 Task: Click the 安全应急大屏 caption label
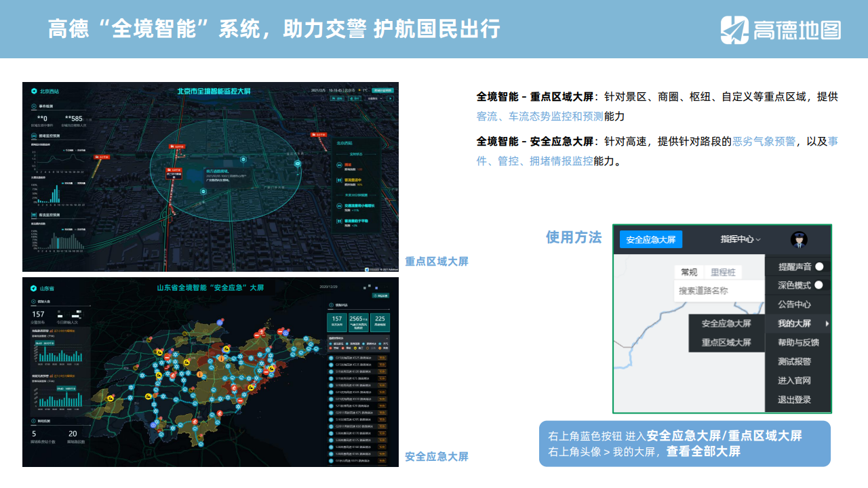[437, 457]
